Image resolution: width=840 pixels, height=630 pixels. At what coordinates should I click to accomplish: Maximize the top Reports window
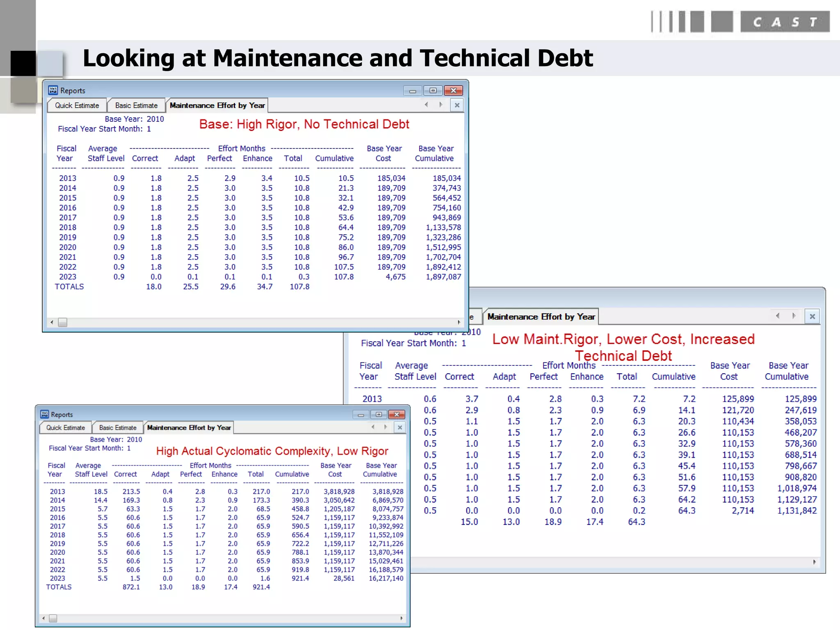coord(433,91)
